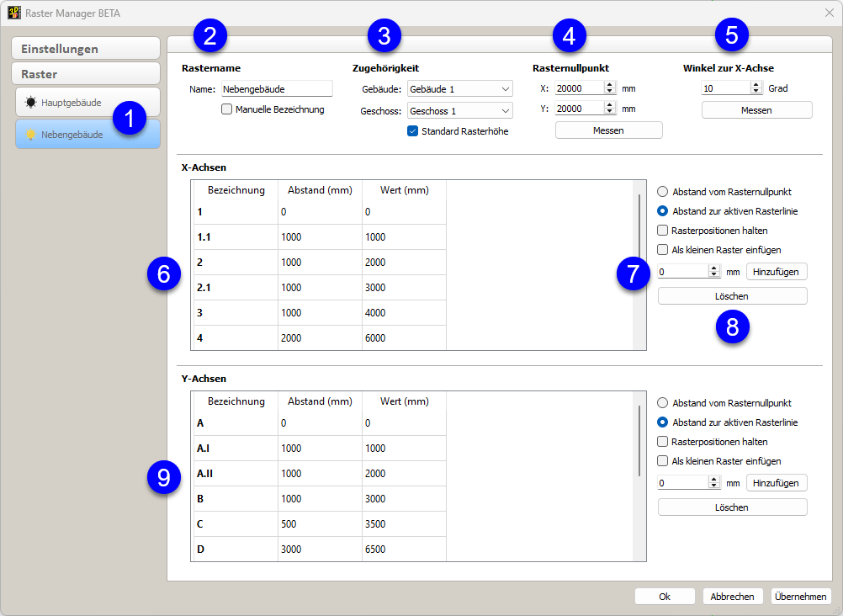Decrease the Y-Achsen distance with down arrow
This screenshot has width=843, height=616.
coord(714,486)
